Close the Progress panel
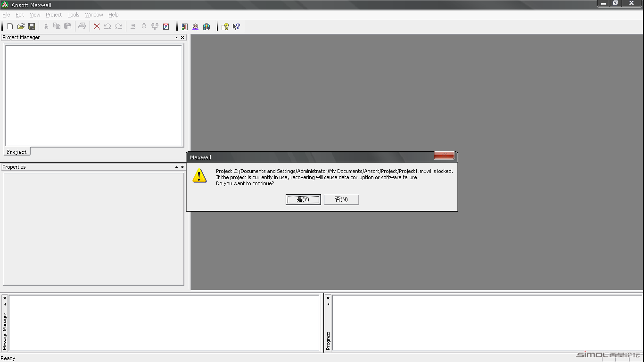This screenshot has height=362, width=644. (x=328, y=298)
